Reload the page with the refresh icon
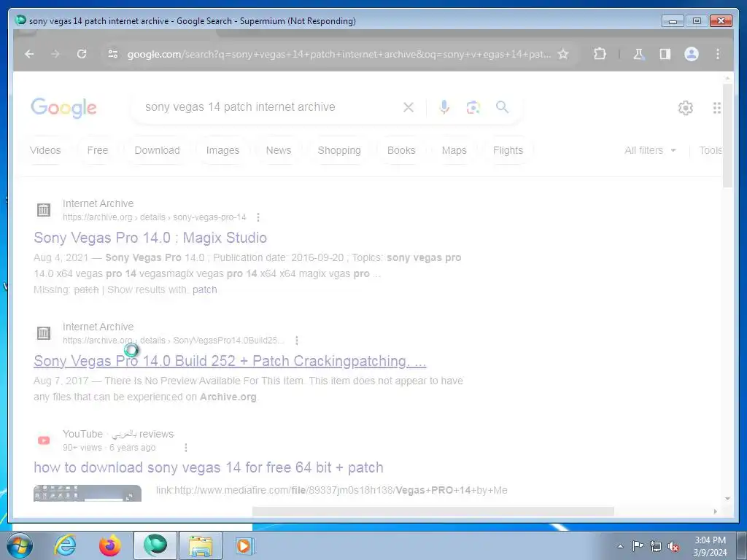Image resolution: width=747 pixels, height=560 pixels. [x=82, y=54]
